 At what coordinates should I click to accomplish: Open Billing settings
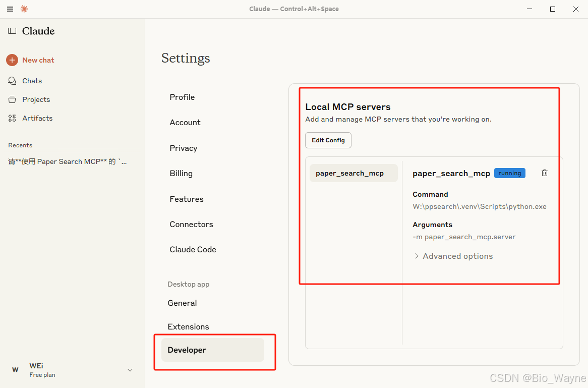point(181,174)
